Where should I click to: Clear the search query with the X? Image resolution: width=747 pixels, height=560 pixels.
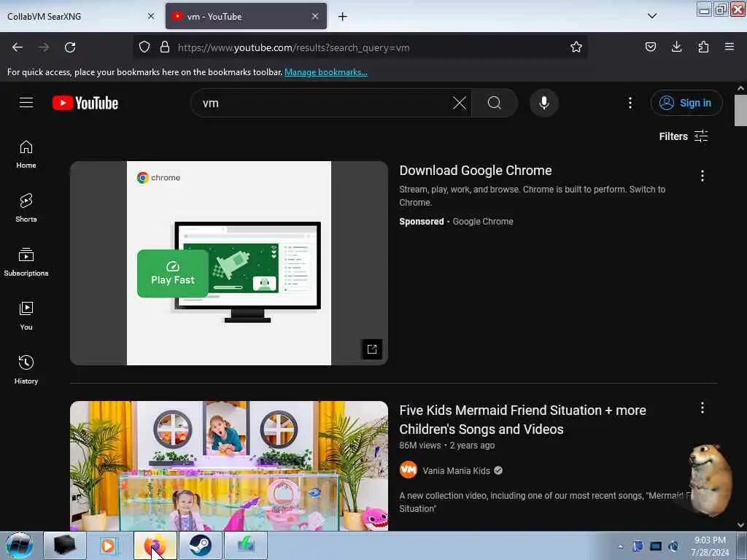460,103
